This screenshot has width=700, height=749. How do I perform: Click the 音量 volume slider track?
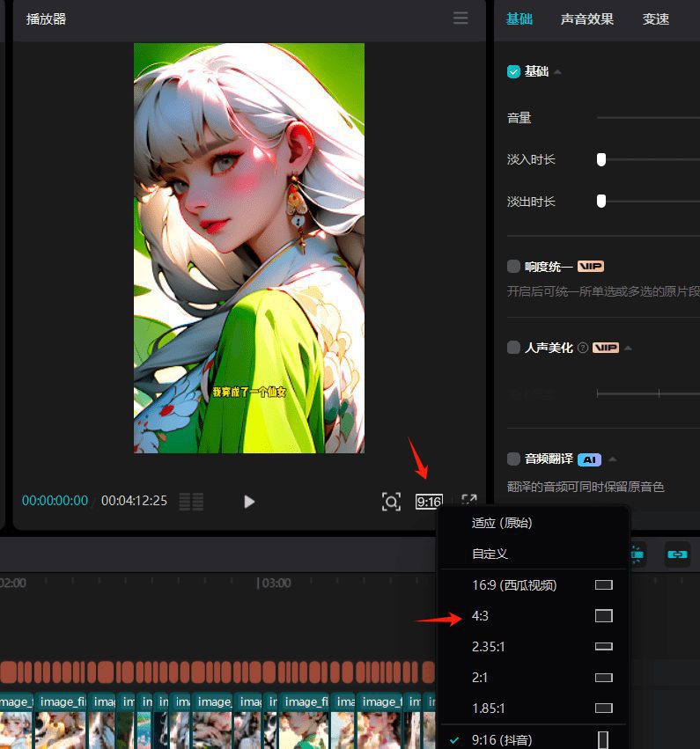(x=648, y=118)
